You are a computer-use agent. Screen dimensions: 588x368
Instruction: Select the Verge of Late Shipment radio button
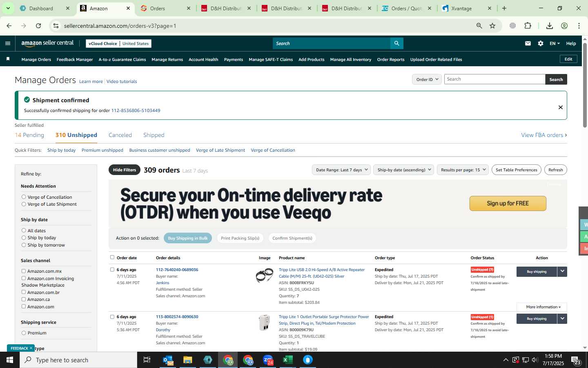pos(24,204)
